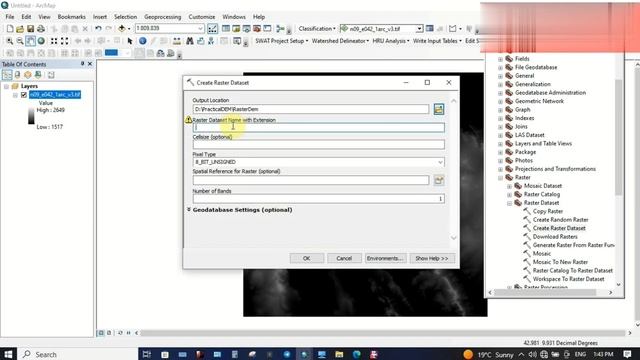
Task: Open the Catalog window icon in toolbar
Action: point(236,29)
